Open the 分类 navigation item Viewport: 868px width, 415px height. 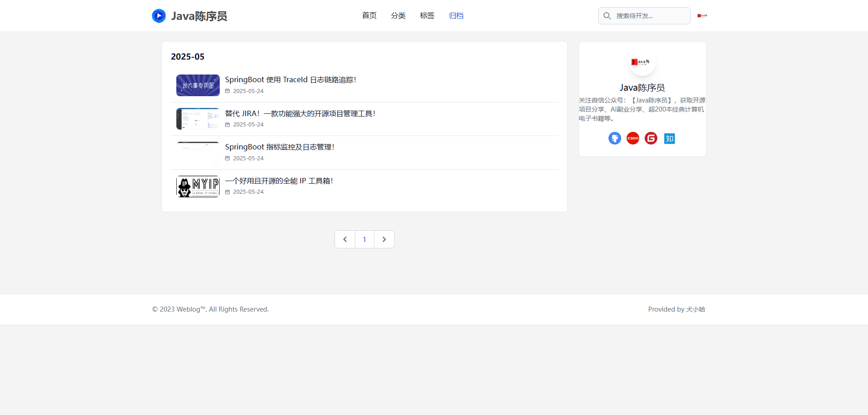click(x=398, y=16)
